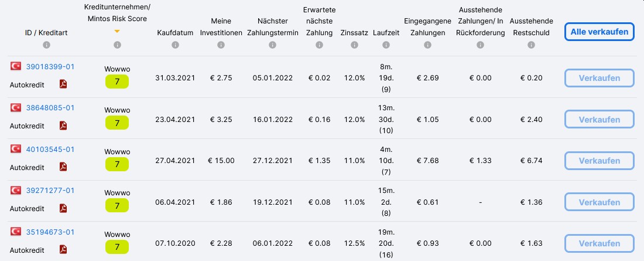Click info icon under Laufzeit header
The height and width of the screenshot is (261, 644).
pyautogui.click(x=386, y=45)
